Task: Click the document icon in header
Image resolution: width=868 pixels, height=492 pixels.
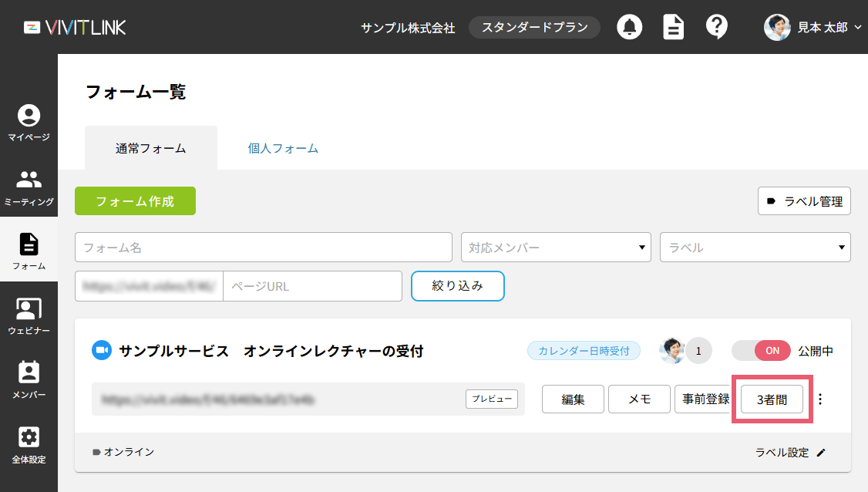Action: click(x=674, y=27)
